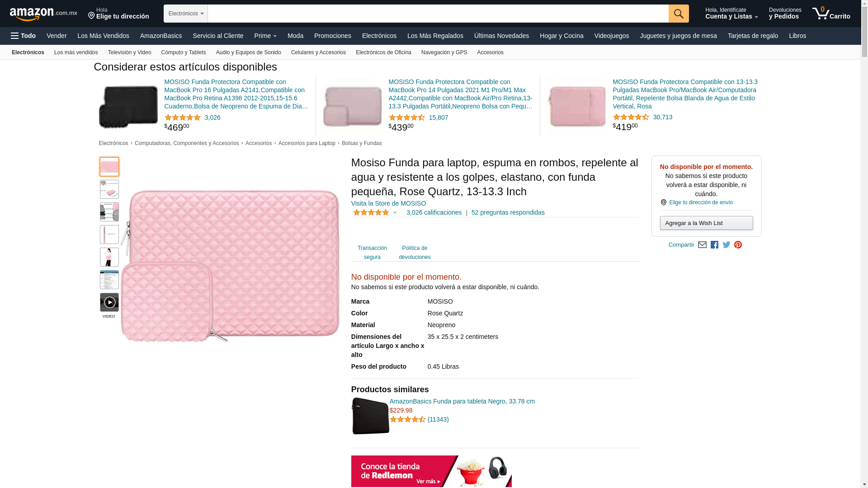This screenshot has height=488, width=868.
Task: Share the product via email icon
Action: (x=702, y=245)
